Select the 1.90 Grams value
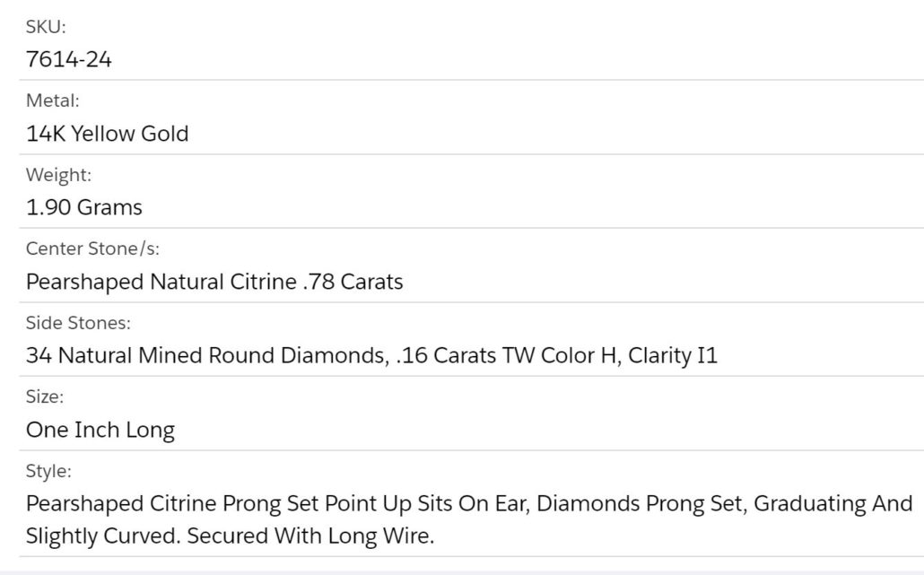The height and width of the screenshot is (575, 924). [x=84, y=207]
